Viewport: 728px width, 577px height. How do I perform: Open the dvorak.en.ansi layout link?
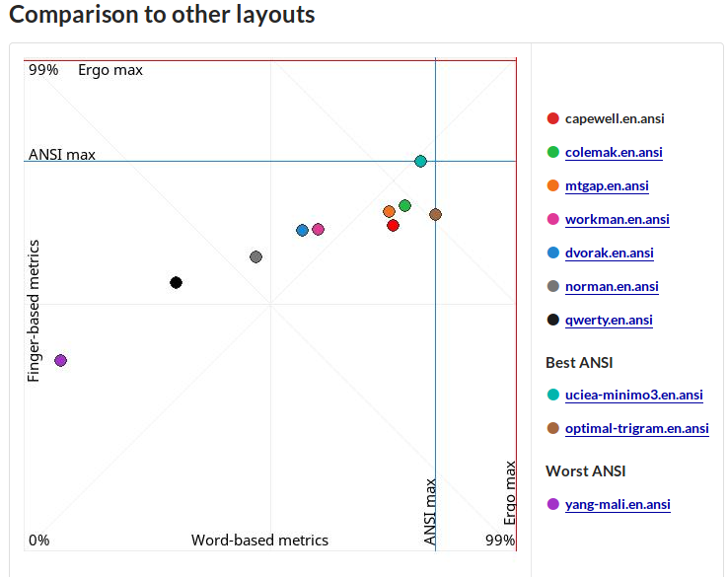coord(609,252)
